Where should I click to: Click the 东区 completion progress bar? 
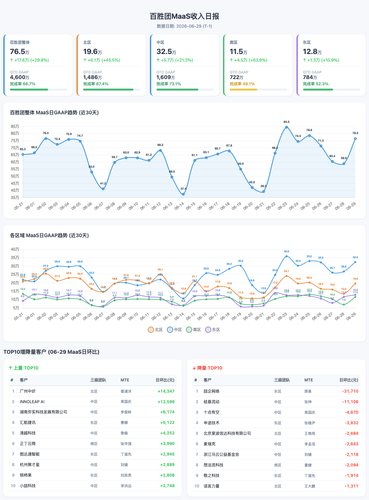(x=332, y=89)
